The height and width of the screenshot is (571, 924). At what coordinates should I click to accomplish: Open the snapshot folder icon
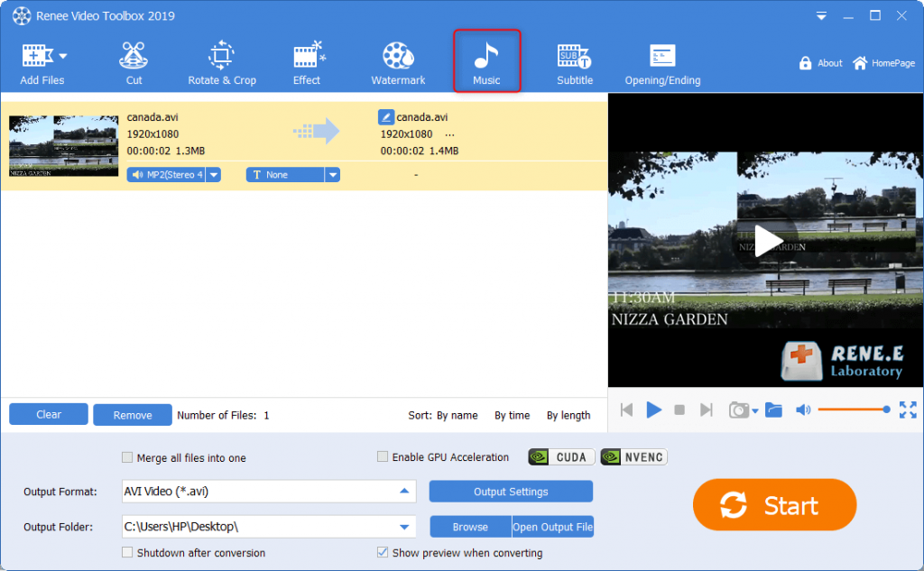[773, 410]
